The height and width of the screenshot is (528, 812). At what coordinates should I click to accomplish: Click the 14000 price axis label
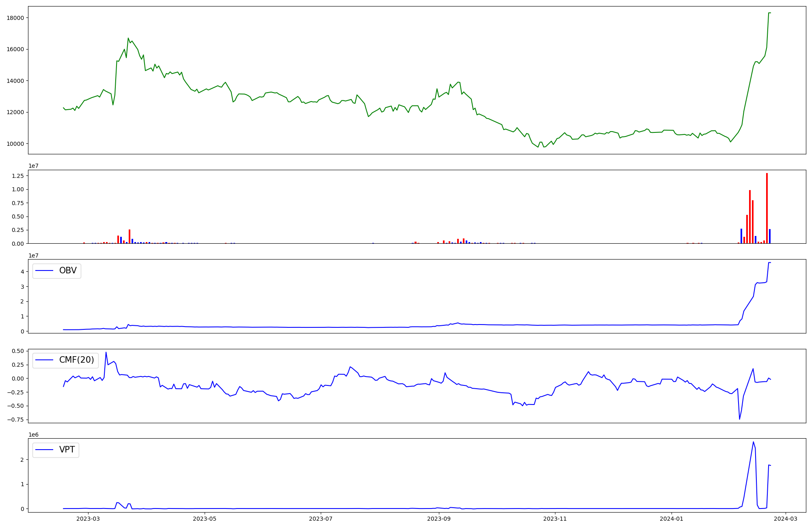[x=15, y=81]
